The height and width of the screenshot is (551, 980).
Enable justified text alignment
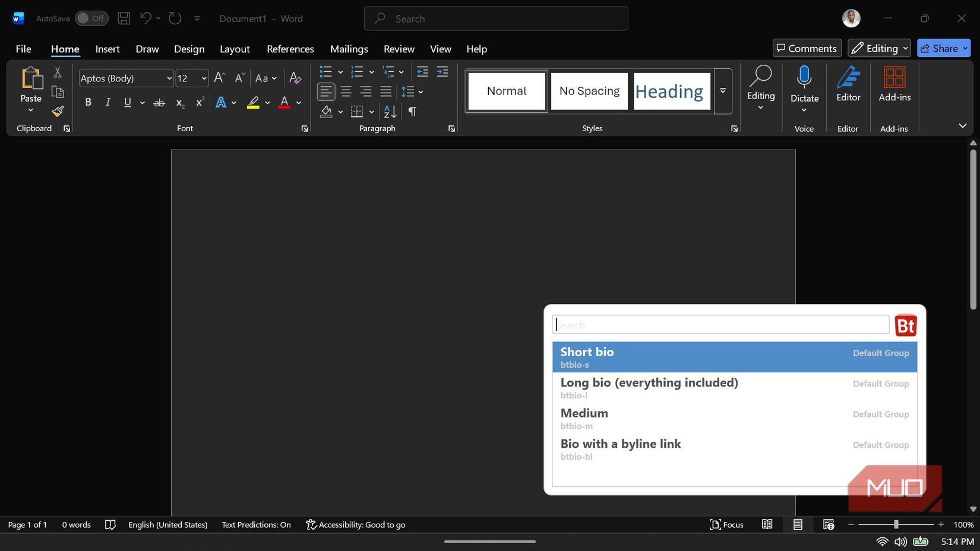(385, 91)
